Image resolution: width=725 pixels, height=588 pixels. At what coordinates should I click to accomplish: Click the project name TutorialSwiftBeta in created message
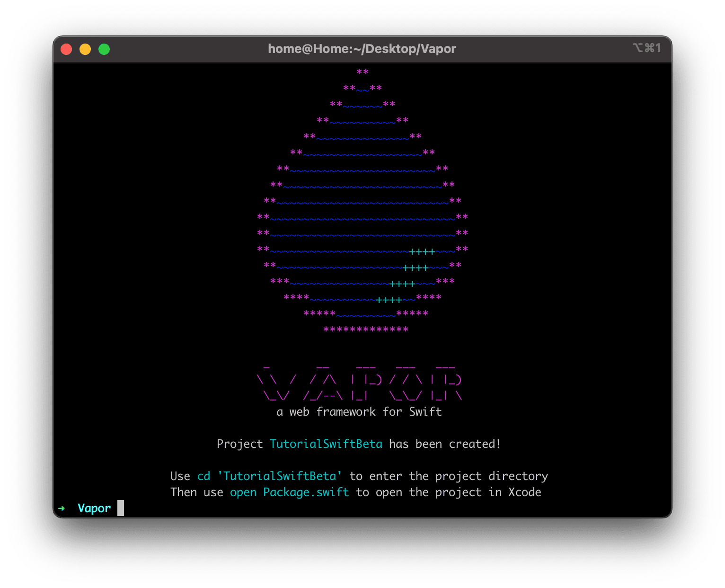(326, 444)
